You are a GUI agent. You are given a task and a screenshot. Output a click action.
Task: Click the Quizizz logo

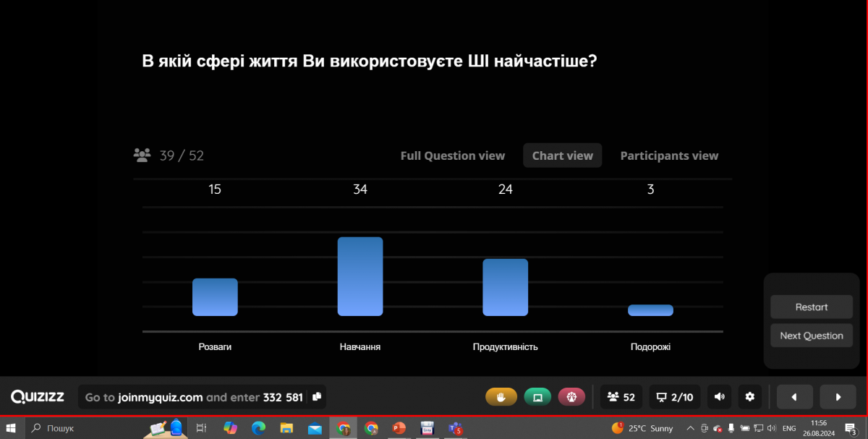coord(38,397)
